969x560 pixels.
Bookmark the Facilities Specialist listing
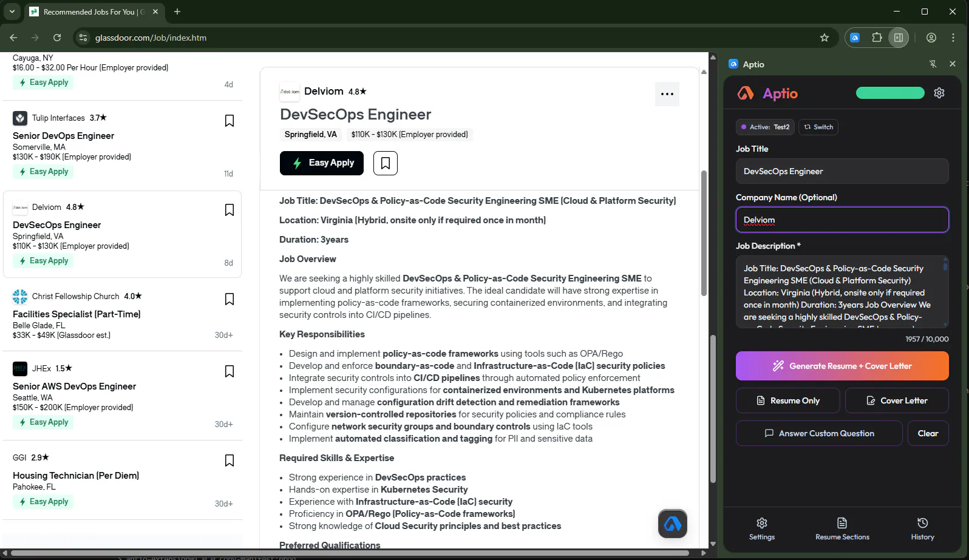pyautogui.click(x=229, y=299)
